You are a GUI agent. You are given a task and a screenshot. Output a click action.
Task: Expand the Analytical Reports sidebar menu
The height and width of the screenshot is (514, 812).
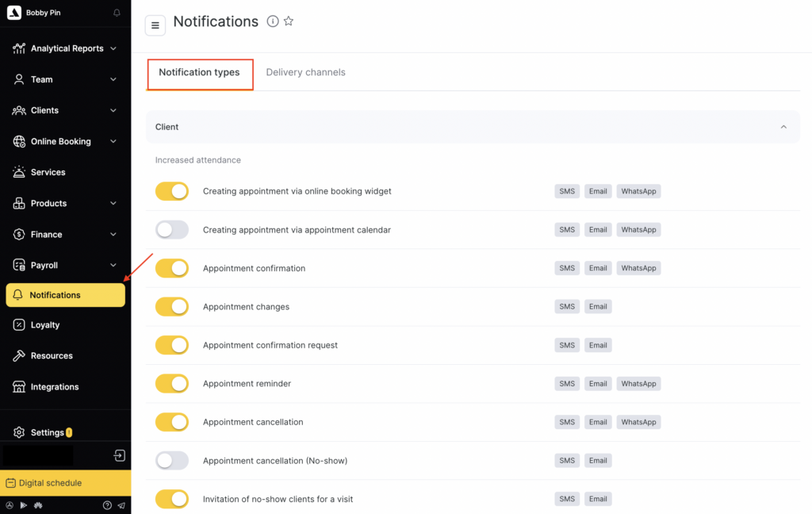point(113,48)
